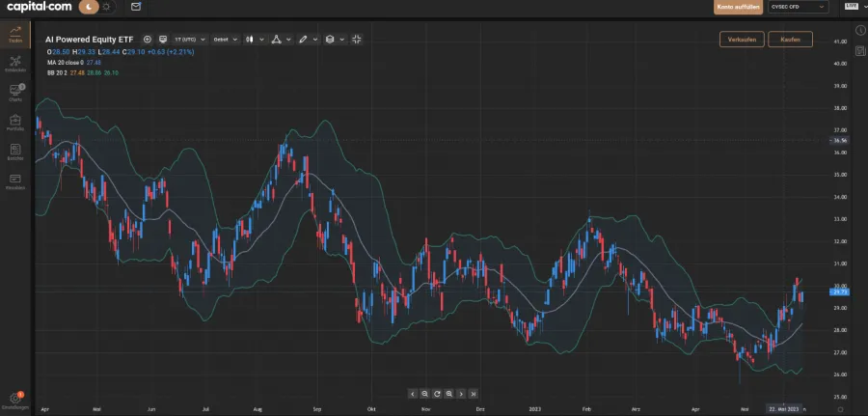Open the Traden section in sidebar

15,34
